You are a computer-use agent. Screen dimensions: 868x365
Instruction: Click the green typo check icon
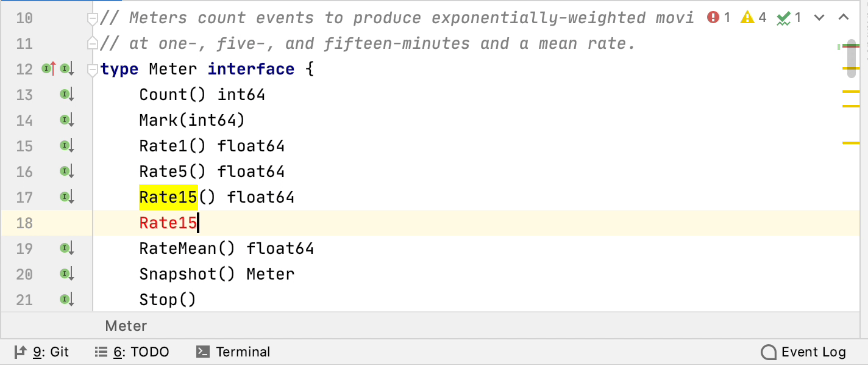783,18
